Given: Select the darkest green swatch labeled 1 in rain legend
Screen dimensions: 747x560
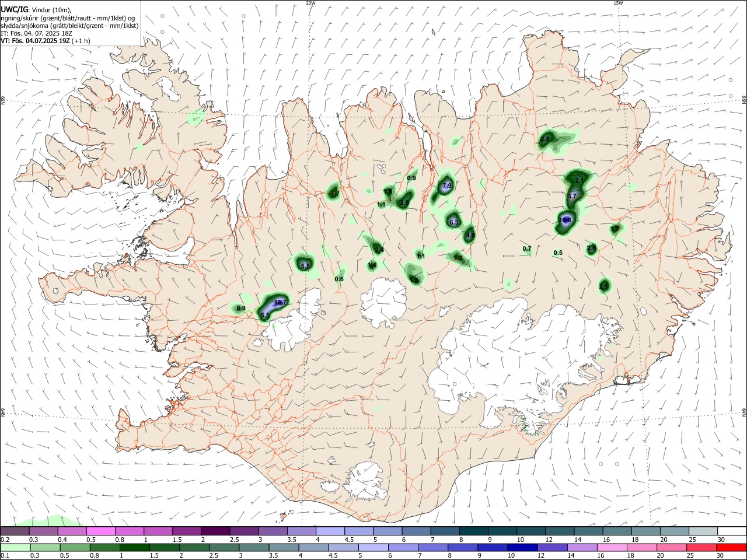Looking at the screenshot, I should (x=134, y=548).
